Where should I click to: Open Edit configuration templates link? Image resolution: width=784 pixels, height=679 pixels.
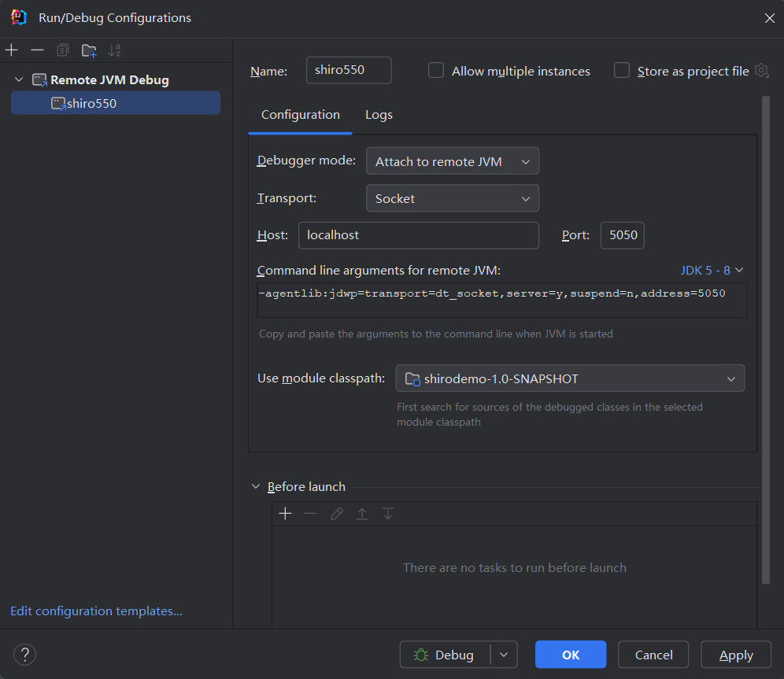(97, 611)
